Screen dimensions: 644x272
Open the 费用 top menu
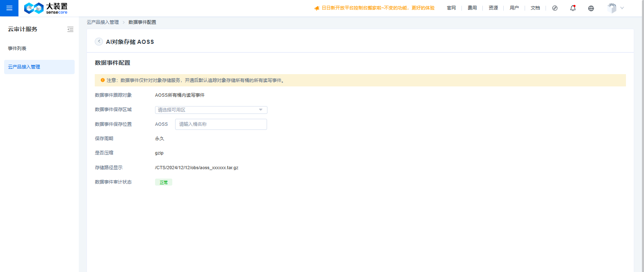(x=472, y=8)
